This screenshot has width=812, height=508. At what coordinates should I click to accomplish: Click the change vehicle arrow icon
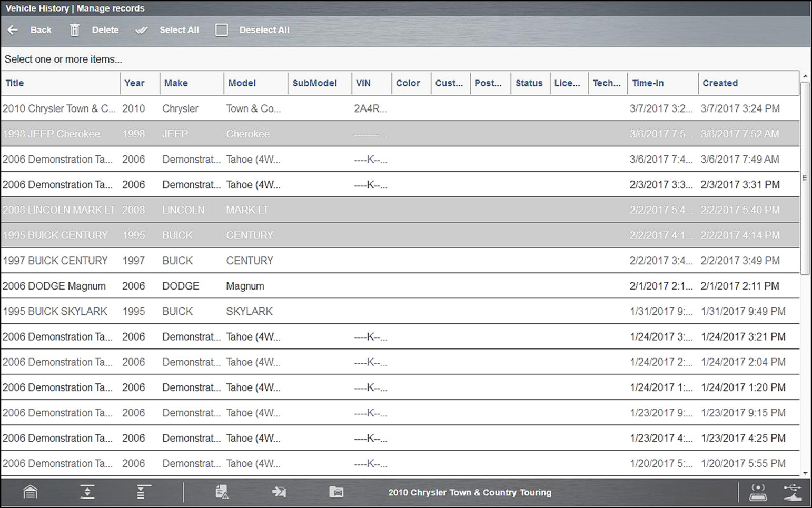tap(279, 492)
